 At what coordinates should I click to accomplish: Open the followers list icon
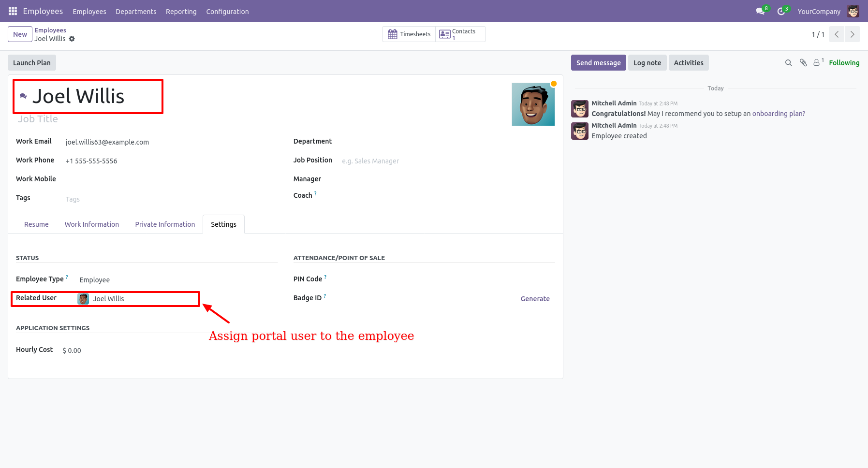tap(817, 63)
